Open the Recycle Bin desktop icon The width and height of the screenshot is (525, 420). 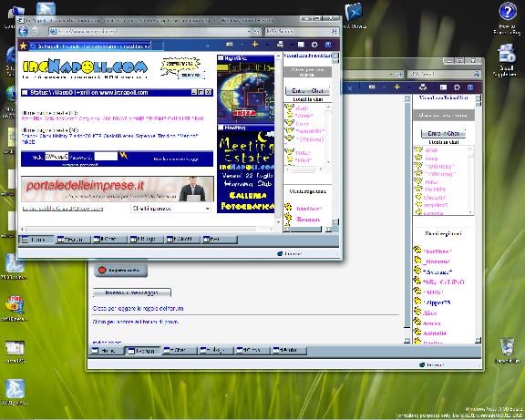(507, 351)
